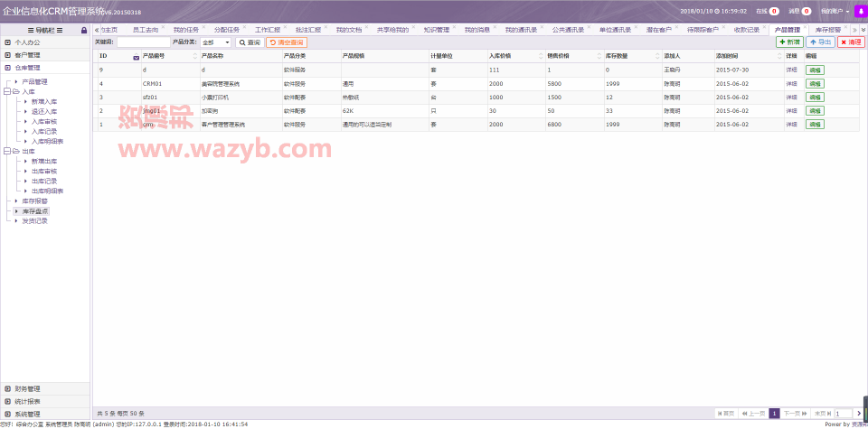Open 出库记录 in the sidebar tree
The height and width of the screenshot is (429, 868).
click(43, 182)
